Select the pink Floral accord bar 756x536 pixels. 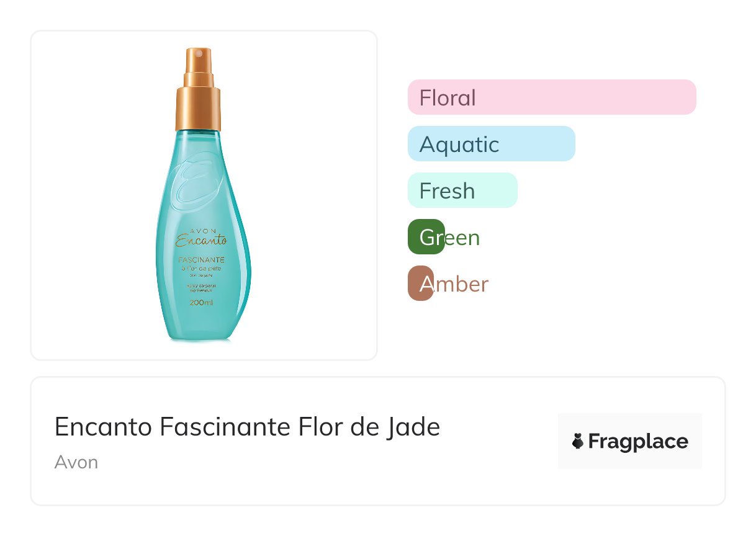(551, 97)
